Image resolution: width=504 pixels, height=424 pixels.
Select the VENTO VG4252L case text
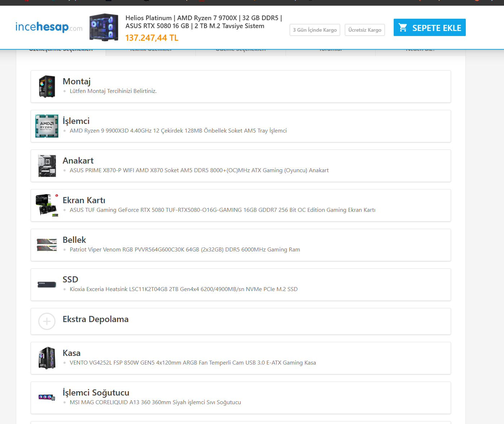click(193, 363)
